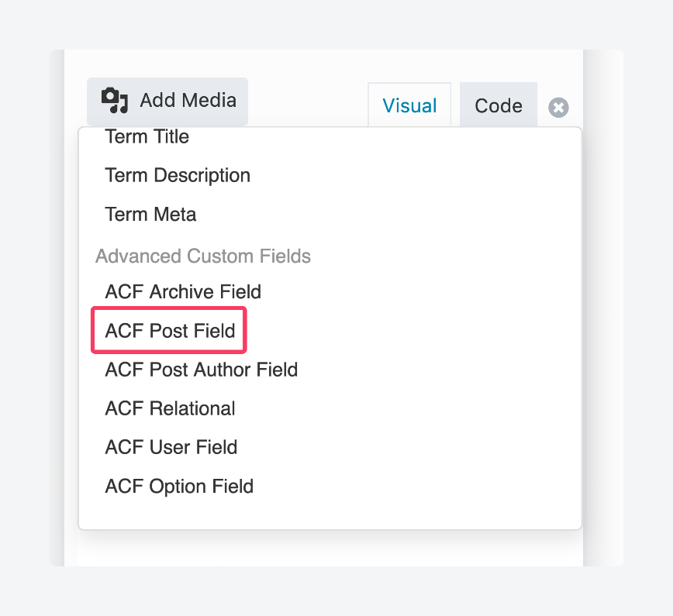
Task: Select ACF Archive Field
Action: point(183,291)
